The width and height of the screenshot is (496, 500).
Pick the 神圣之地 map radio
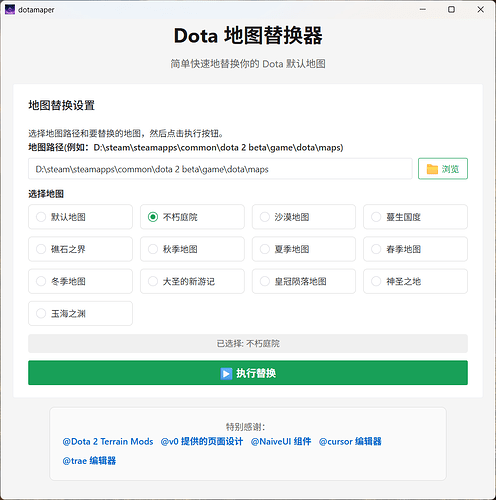415,281
